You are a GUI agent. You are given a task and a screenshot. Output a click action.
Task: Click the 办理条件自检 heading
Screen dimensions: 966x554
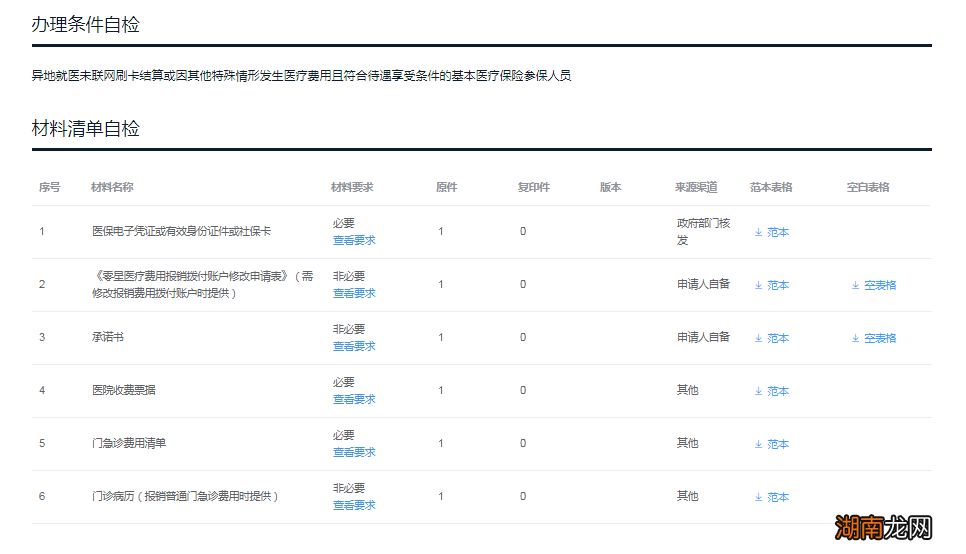[86, 25]
